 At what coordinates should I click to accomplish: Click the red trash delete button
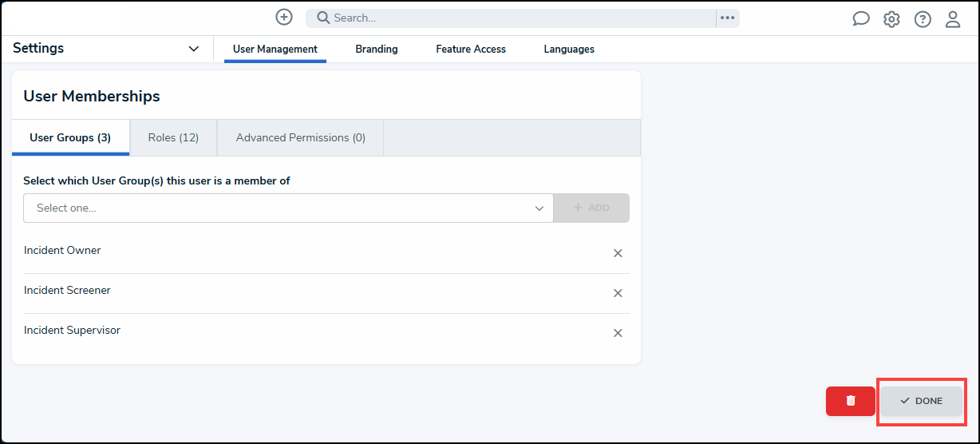[851, 401]
